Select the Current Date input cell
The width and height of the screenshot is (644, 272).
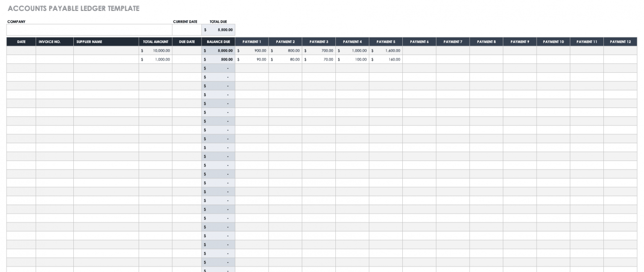coord(186,30)
